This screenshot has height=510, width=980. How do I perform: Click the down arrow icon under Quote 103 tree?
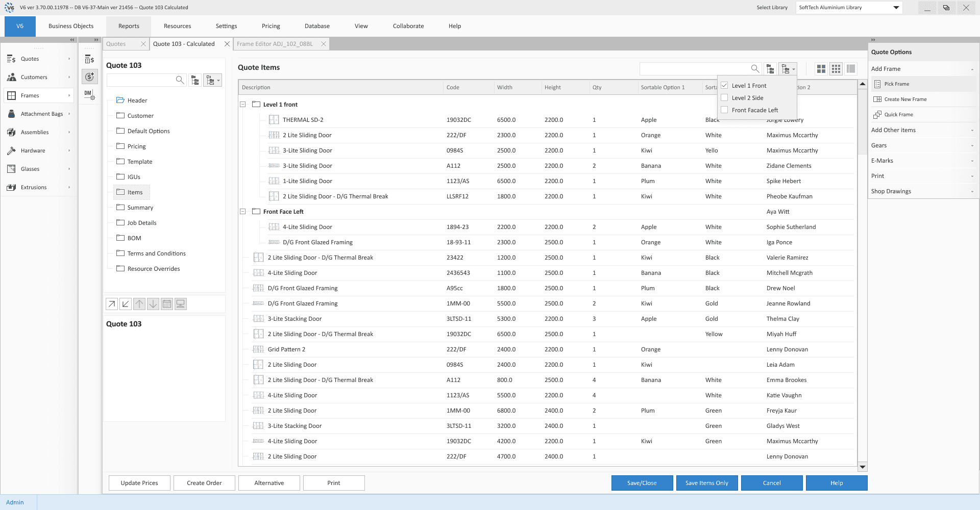click(x=153, y=304)
